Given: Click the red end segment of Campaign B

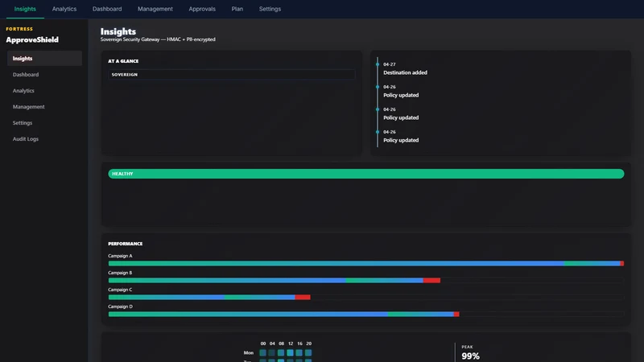Looking at the screenshot, I should point(431,280).
